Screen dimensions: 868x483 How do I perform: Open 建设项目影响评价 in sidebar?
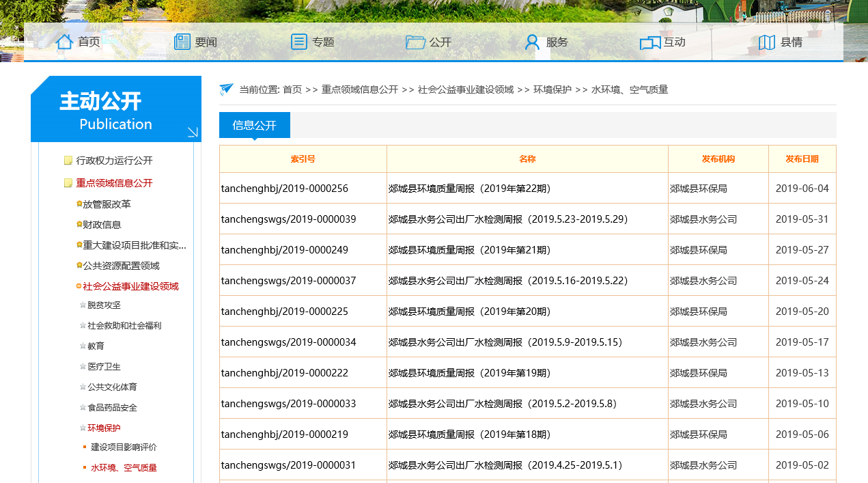click(124, 447)
